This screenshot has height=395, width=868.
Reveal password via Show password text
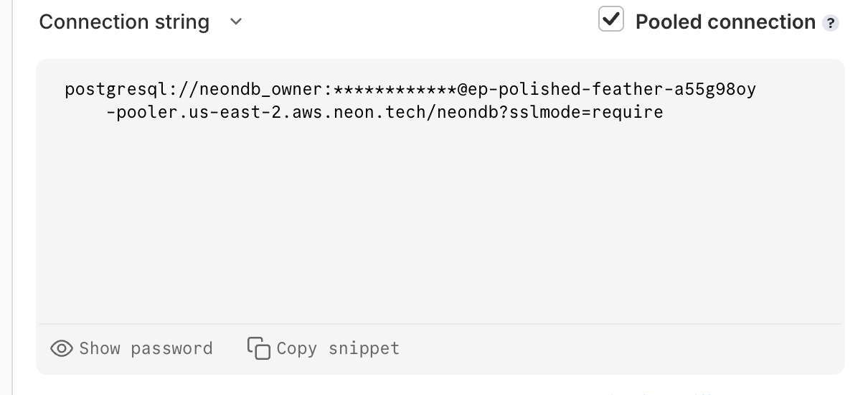(146, 348)
